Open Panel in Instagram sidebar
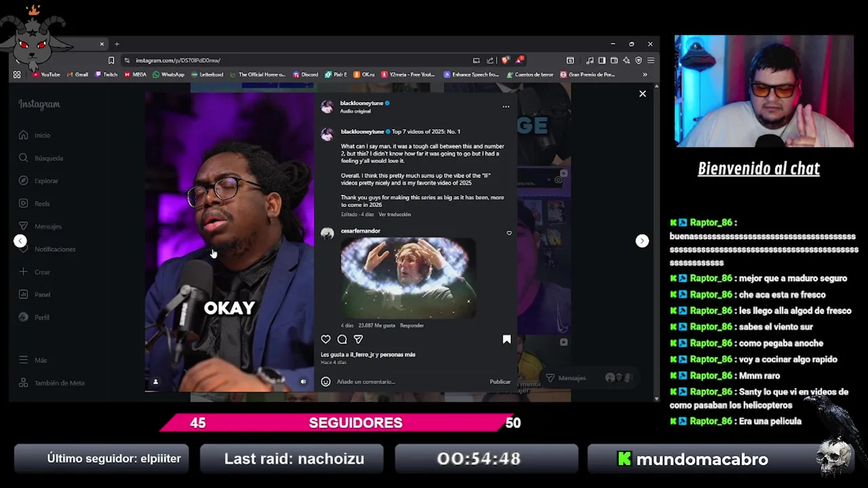Screen dimensions: 868x488 click(x=35, y=294)
